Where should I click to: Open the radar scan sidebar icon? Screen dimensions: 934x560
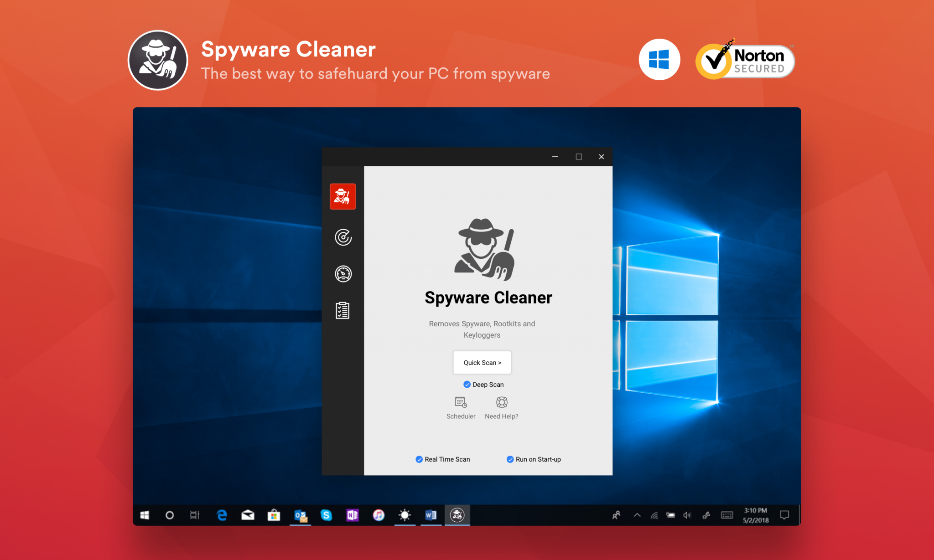coord(343,237)
